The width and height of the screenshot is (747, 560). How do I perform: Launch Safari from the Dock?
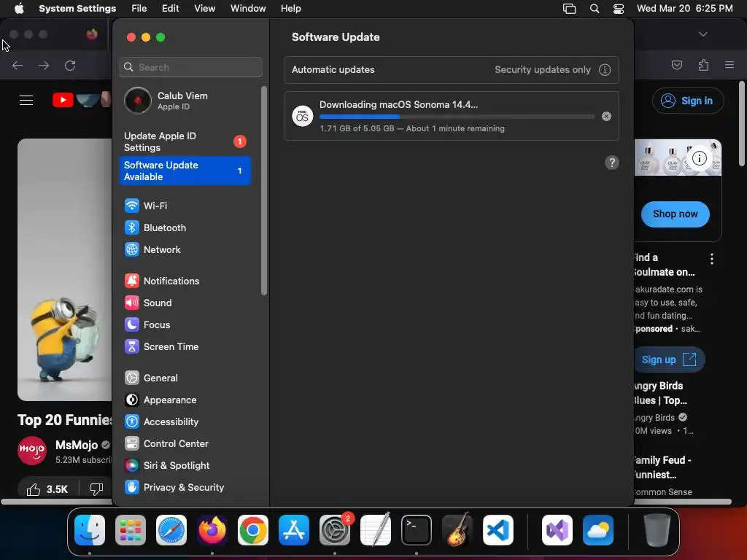point(171,530)
